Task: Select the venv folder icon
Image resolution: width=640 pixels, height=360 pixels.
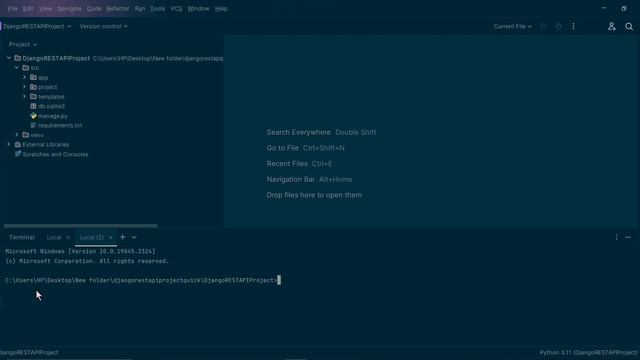Action: [x=26, y=135]
